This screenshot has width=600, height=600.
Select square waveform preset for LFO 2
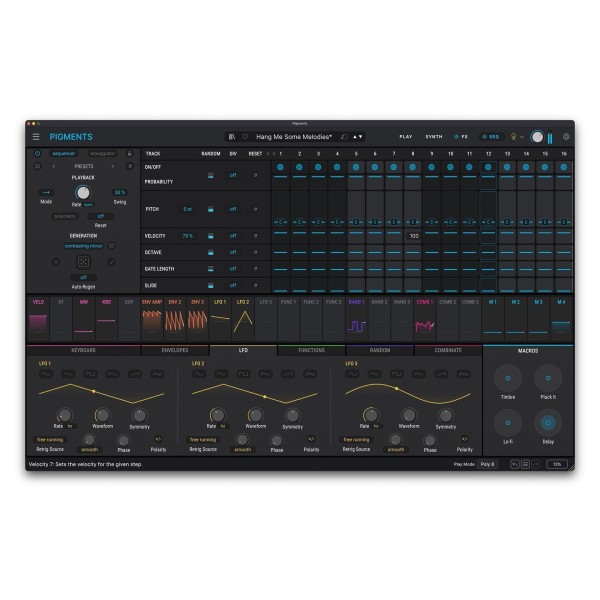(243, 374)
